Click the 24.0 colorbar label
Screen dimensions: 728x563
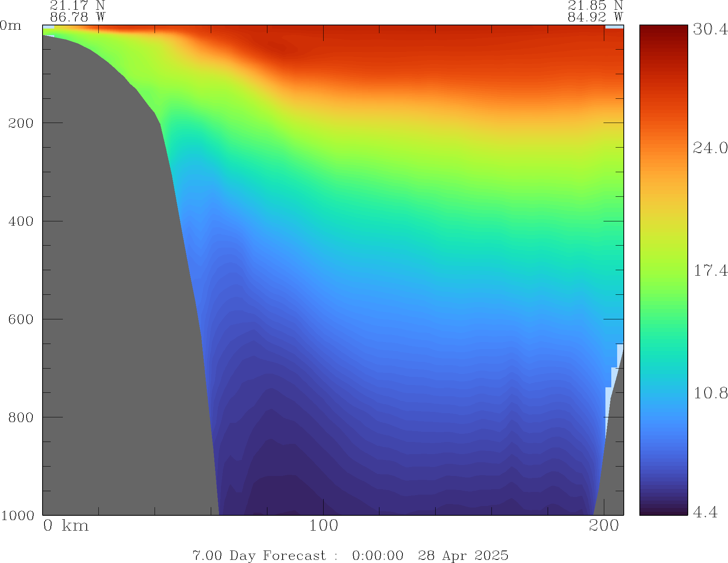pos(710,148)
